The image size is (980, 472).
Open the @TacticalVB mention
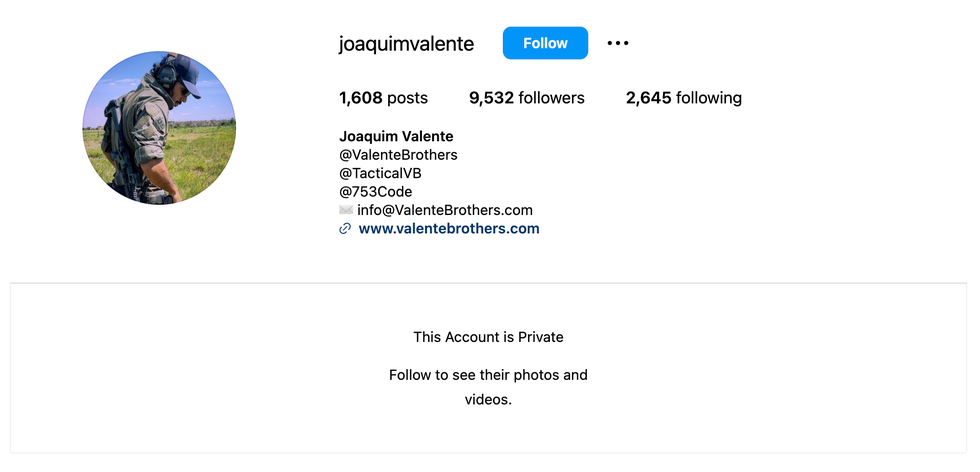[380, 173]
